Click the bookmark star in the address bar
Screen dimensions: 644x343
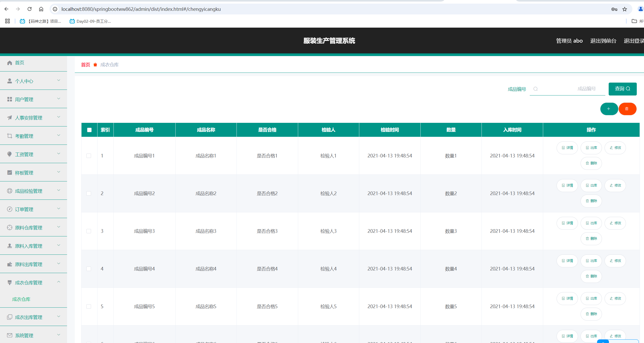pyautogui.click(x=624, y=9)
